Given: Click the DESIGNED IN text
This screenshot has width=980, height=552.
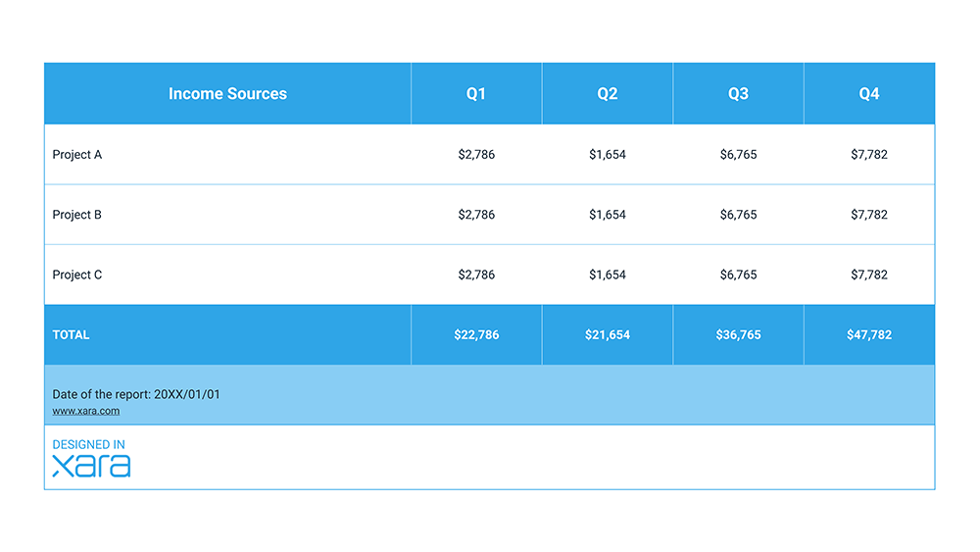Looking at the screenshot, I should click(88, 445).
